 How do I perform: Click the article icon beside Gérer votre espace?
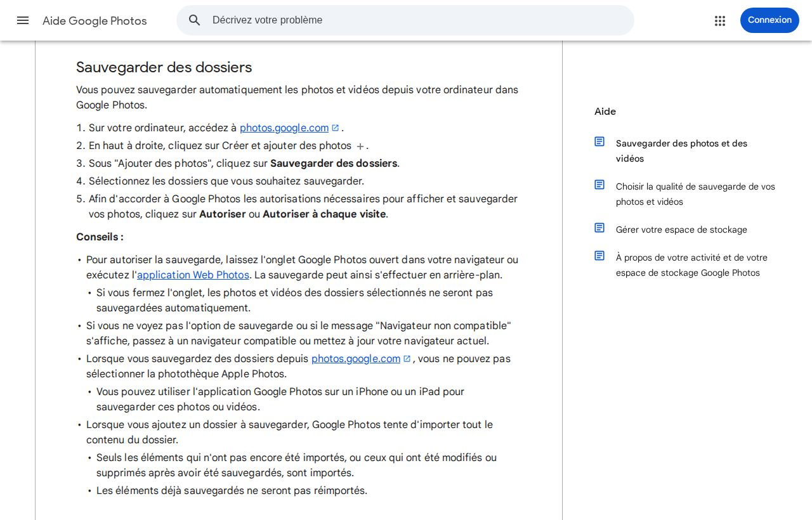599,228
